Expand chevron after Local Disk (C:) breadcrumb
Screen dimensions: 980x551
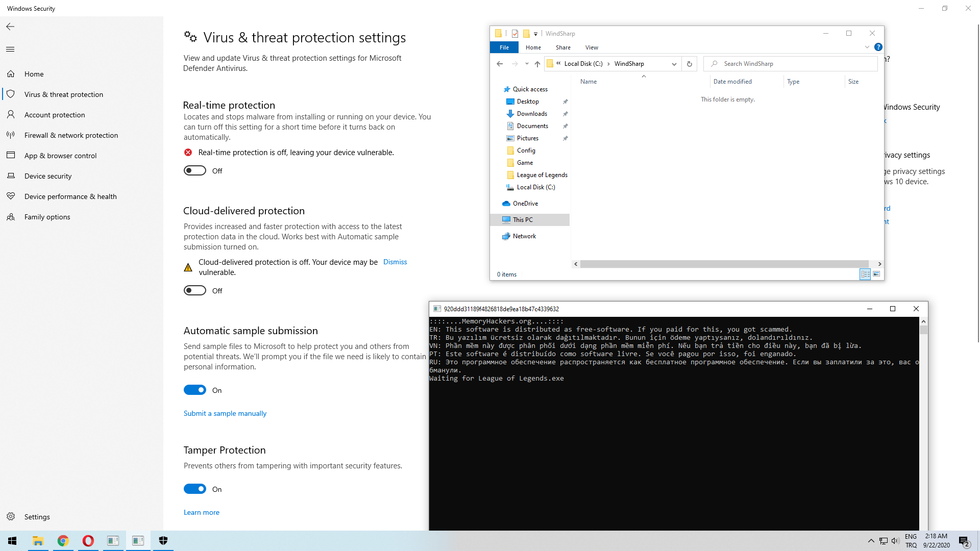coord(608,64)
